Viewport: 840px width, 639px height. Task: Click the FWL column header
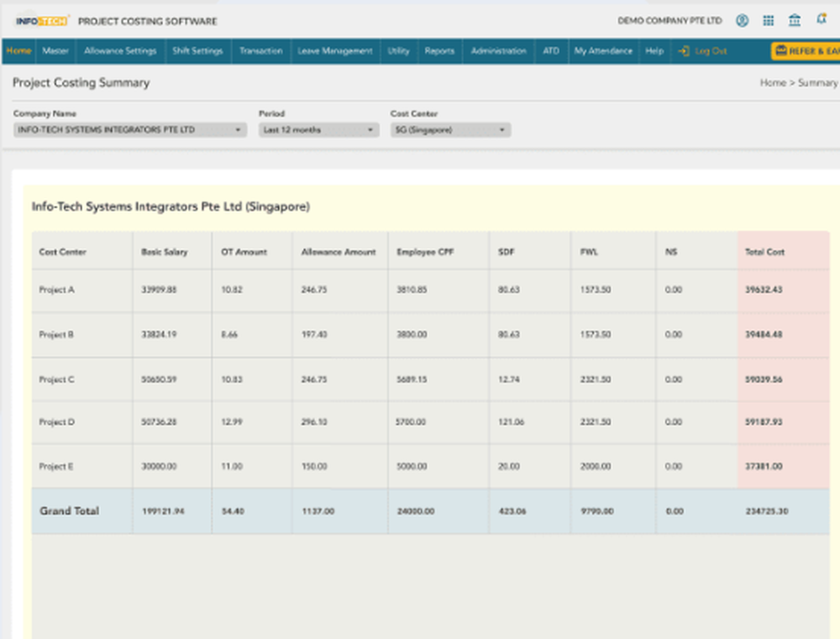click(589, 252)
